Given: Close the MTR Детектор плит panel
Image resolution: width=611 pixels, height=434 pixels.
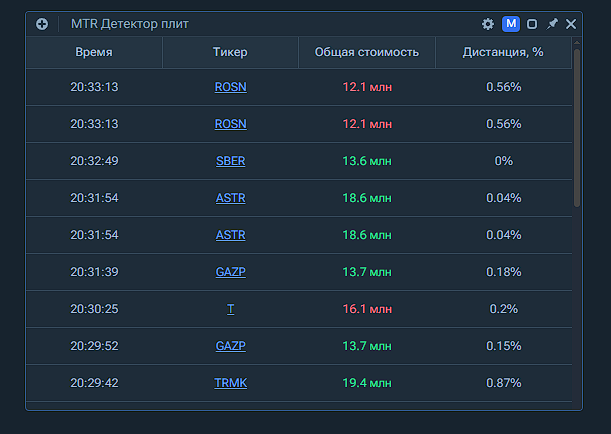Looking at the screenshot, I should (x=571, y=24).
